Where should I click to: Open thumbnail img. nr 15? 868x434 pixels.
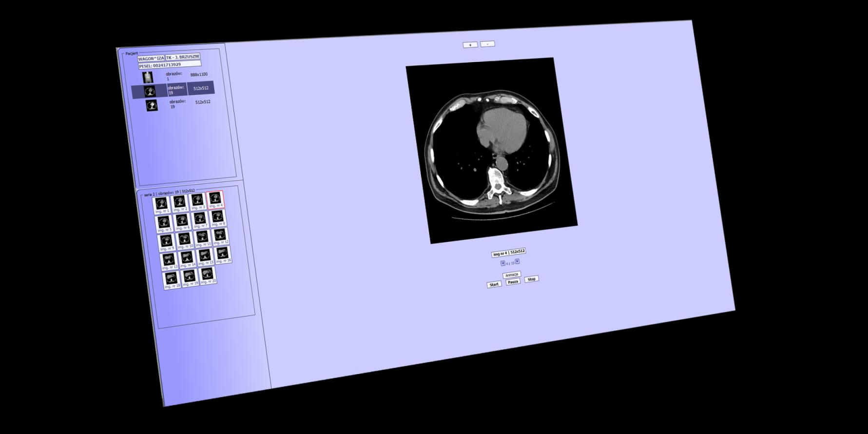[205, 256]
